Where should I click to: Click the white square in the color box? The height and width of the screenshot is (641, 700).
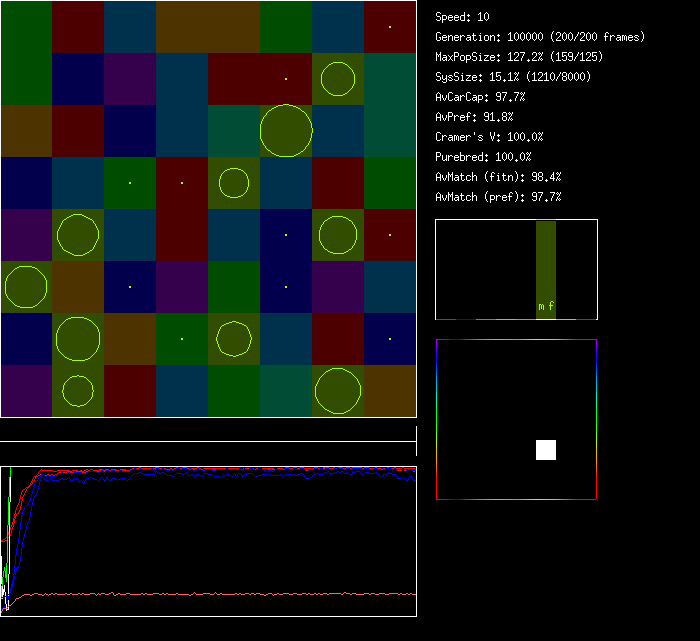coord(546,450)
